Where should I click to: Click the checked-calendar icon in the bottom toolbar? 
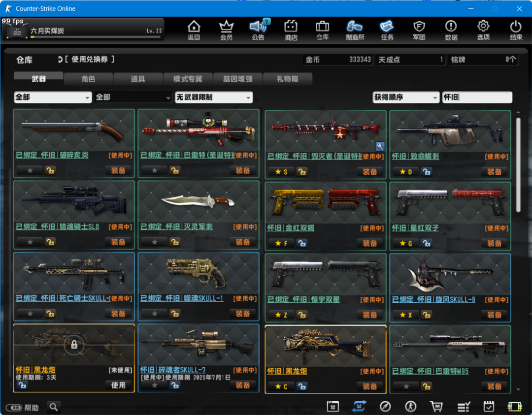click(x=489, y=406)
